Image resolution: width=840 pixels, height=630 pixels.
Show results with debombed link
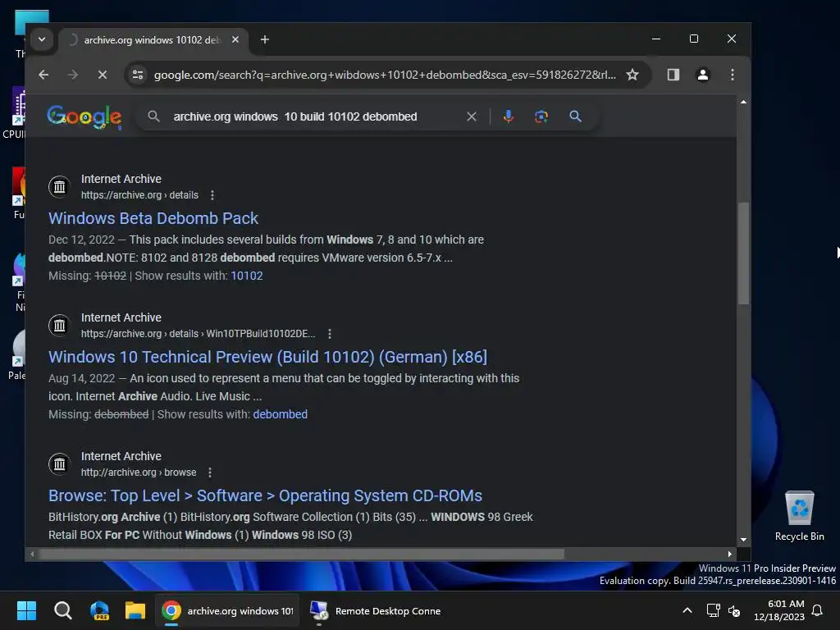point(281,414)
